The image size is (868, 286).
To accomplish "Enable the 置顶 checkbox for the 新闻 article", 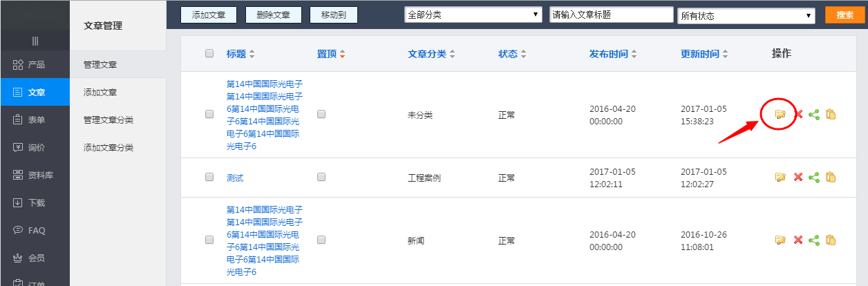I will click(321, 240).
